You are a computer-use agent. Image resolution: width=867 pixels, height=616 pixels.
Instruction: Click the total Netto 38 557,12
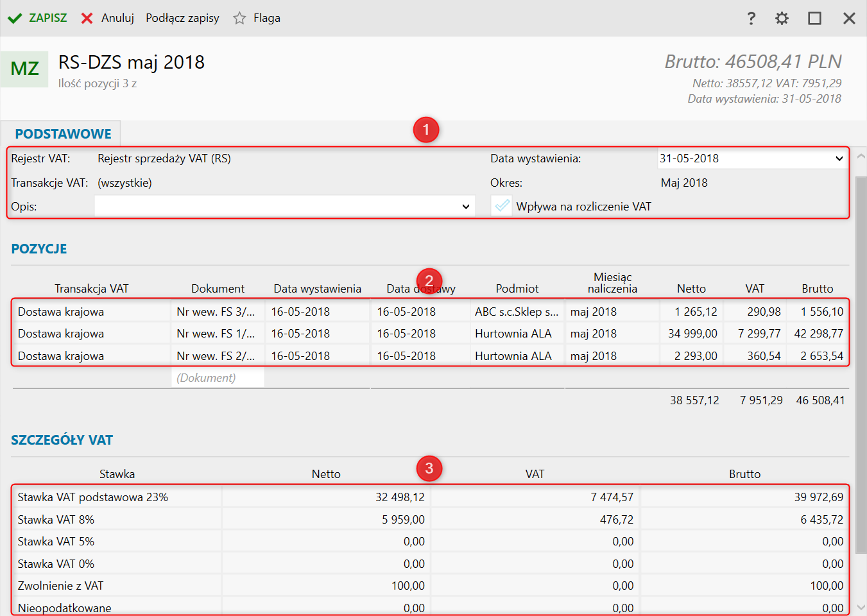pyautogui.click(x=694, y=400)
